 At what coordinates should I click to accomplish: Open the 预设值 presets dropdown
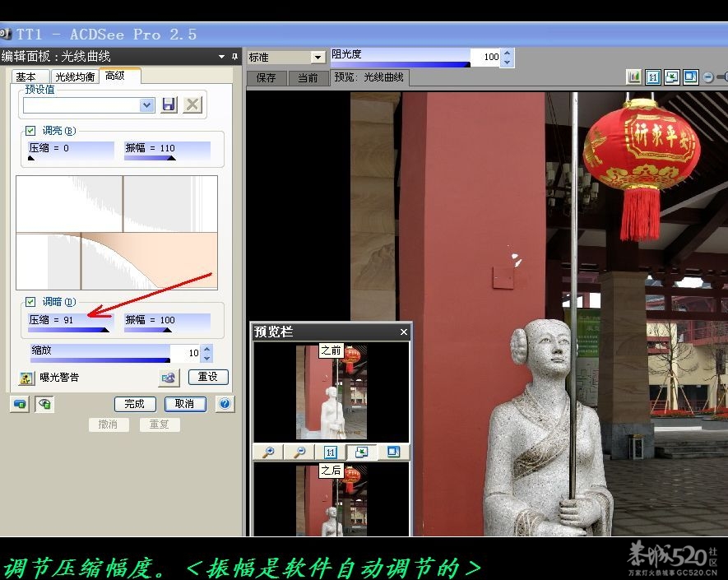pyautogui.click(x=147, y=104)
